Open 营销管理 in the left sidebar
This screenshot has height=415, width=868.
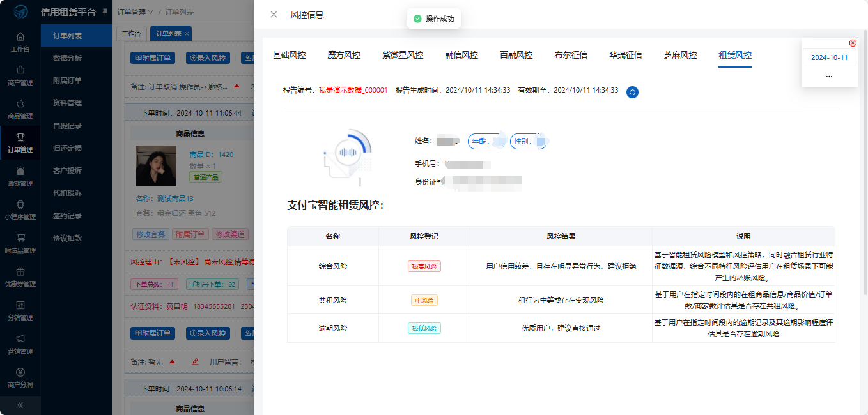pos(20,343)
